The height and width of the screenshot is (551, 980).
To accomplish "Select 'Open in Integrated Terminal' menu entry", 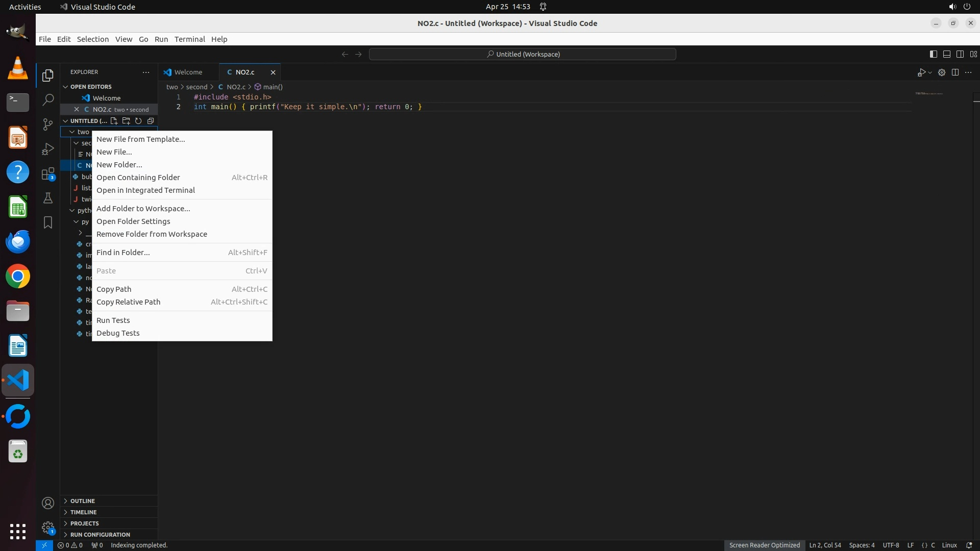I will (x=145, y=190).
